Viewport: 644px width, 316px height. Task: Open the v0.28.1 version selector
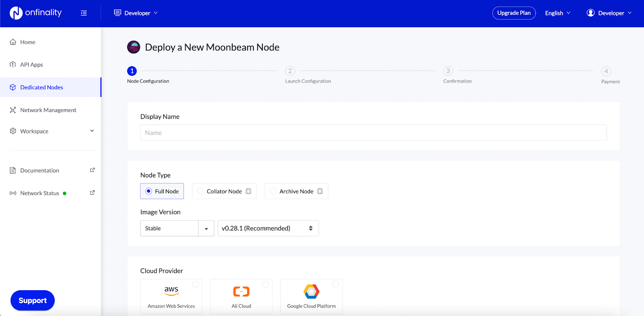[x=268, y=228]
